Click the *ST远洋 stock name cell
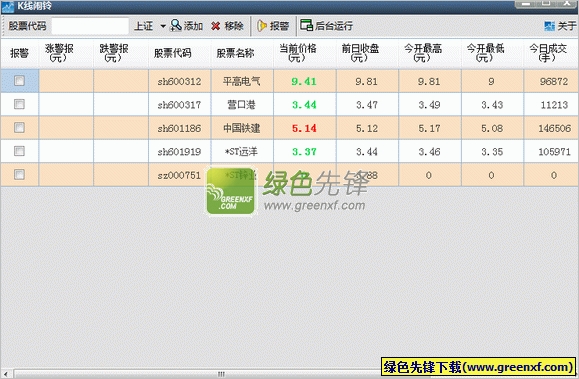This screenshot has width=579, height=379. point(242,151)
